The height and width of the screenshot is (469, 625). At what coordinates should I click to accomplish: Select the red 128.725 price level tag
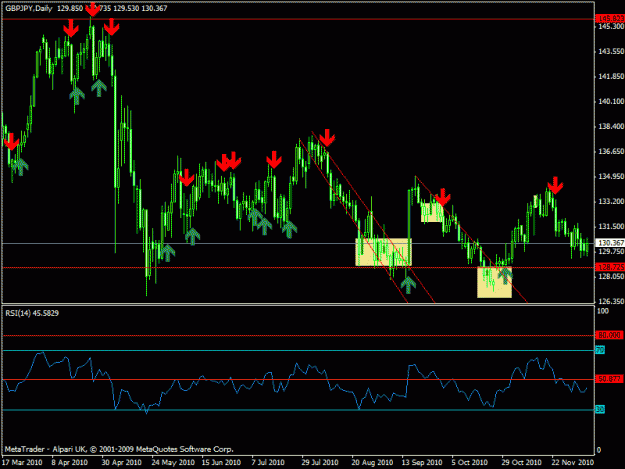tap(609, 267)
